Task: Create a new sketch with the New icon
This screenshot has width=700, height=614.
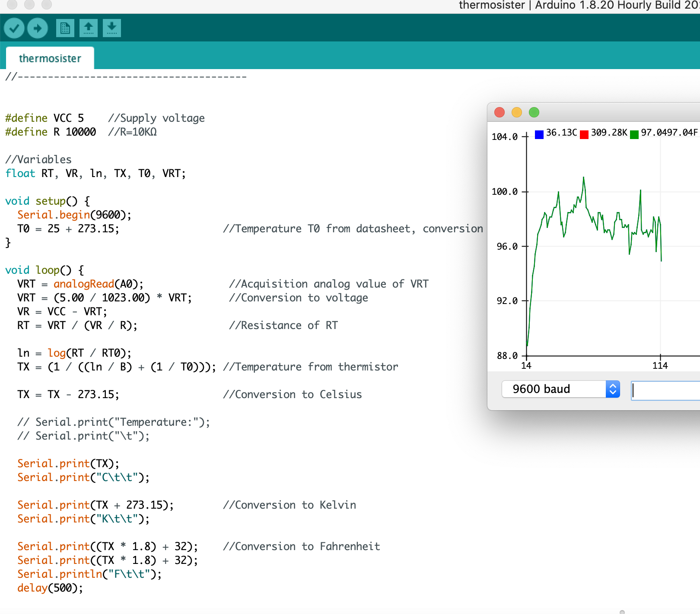Action: click(x=65, y=28)
